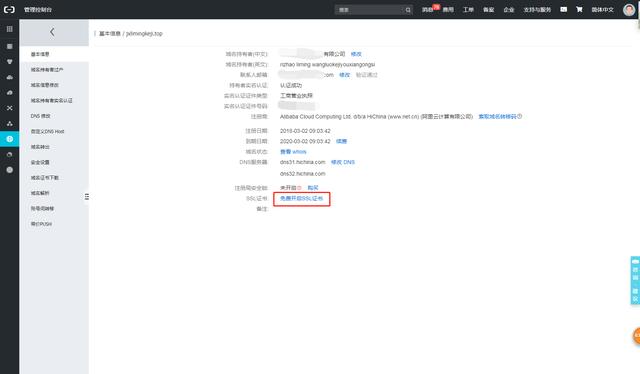The image size is (640, 374).
Task: Click the dns31.hichina.com text
Action: tap(302, 162)
